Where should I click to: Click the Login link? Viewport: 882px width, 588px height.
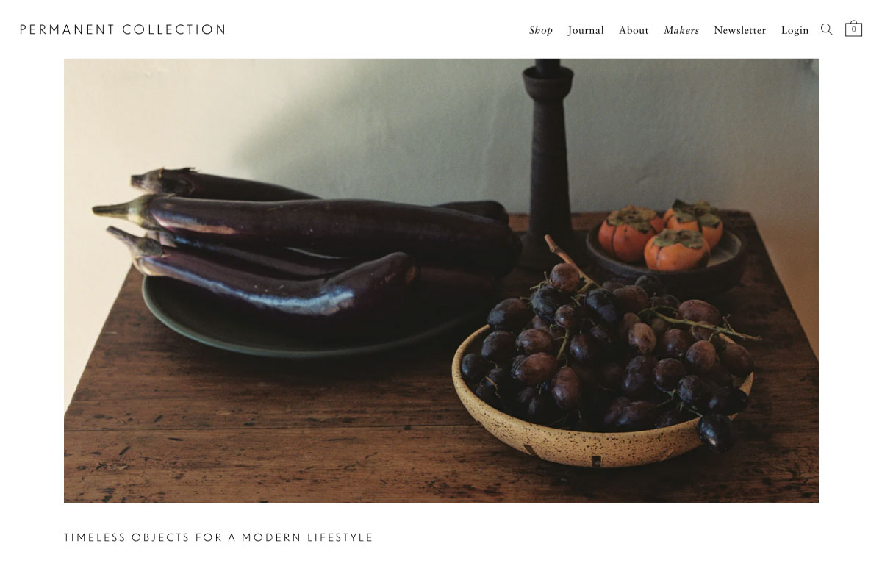pyautogui.click(x=795, y=30)
